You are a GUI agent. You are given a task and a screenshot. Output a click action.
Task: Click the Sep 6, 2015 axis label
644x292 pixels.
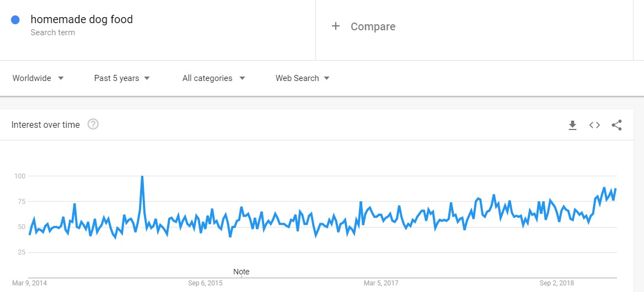(x=205, y=283)
